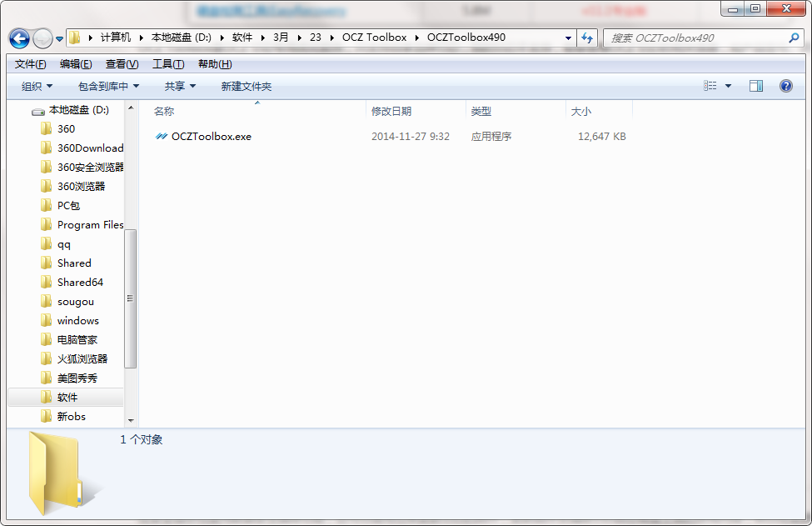
Task: Expand the breadcrumb arrow after 本地磁盘 (D:)
Action: [x=222, y=38]
